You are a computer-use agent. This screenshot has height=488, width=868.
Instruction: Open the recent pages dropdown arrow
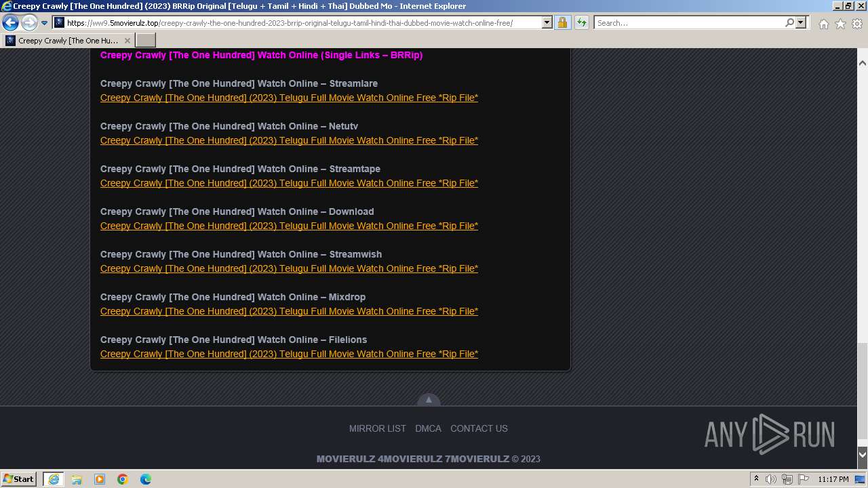(x=45, y=22)
